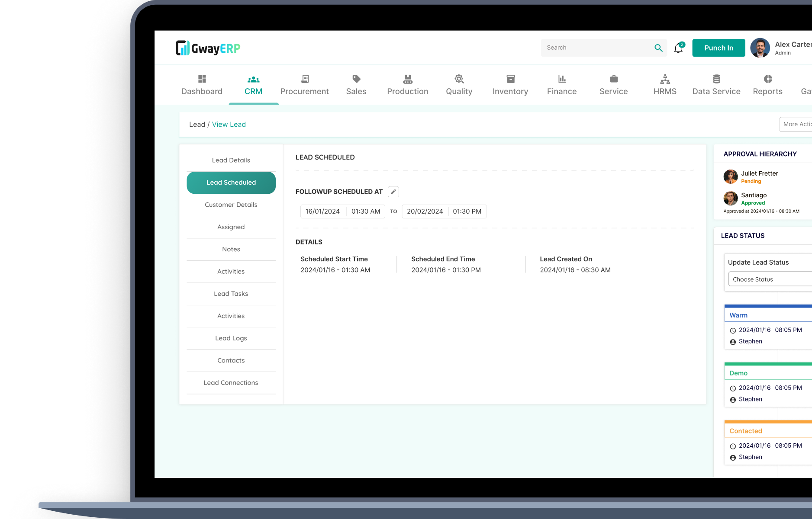Switch to the Customer Details tab
The height and width of the screenshot is (519, 812).
pos(231,205)
